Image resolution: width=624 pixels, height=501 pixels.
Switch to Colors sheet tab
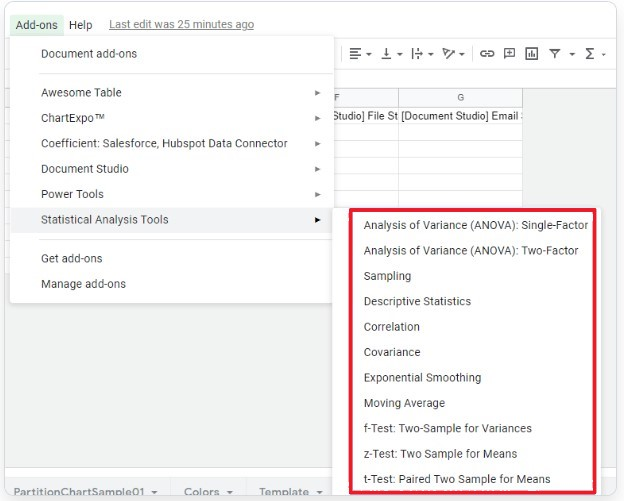[202, 492]
